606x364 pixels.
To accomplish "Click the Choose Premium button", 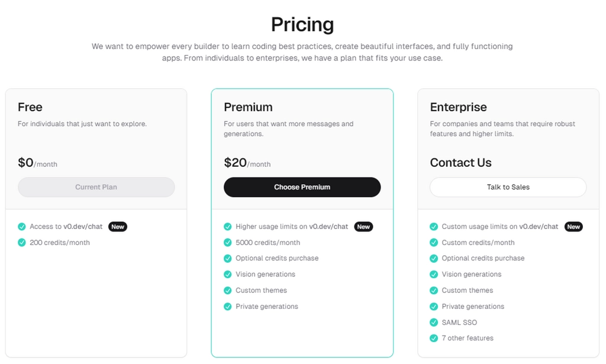I will 302,187.
